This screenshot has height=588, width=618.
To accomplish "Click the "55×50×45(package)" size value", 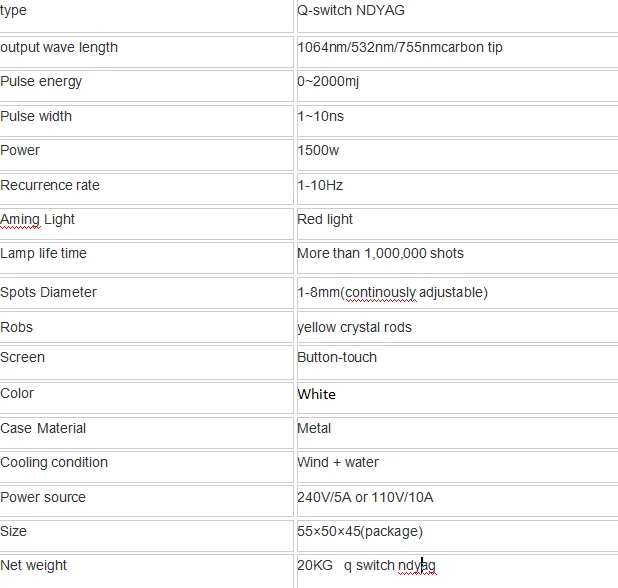I will click(x=360, y=532).
